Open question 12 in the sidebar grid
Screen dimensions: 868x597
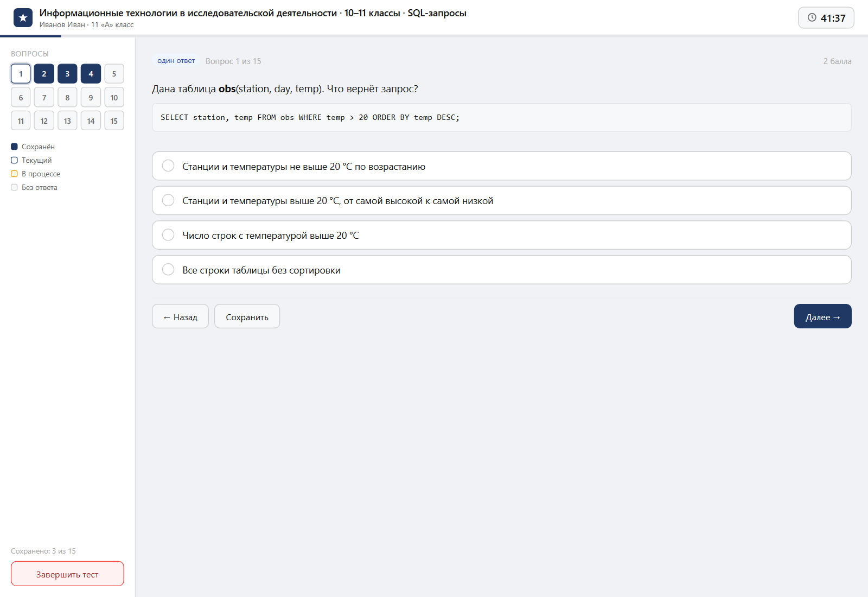click(44, 120)
